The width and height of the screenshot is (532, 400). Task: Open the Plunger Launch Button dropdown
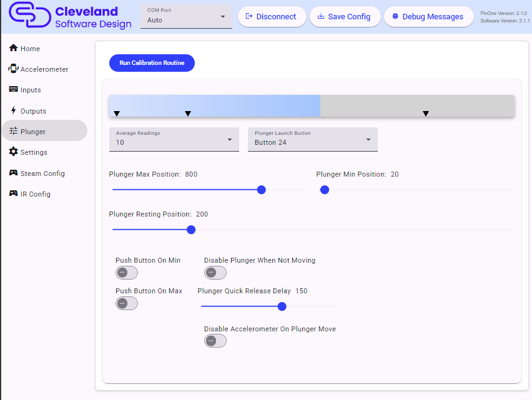tap(312, 139)
